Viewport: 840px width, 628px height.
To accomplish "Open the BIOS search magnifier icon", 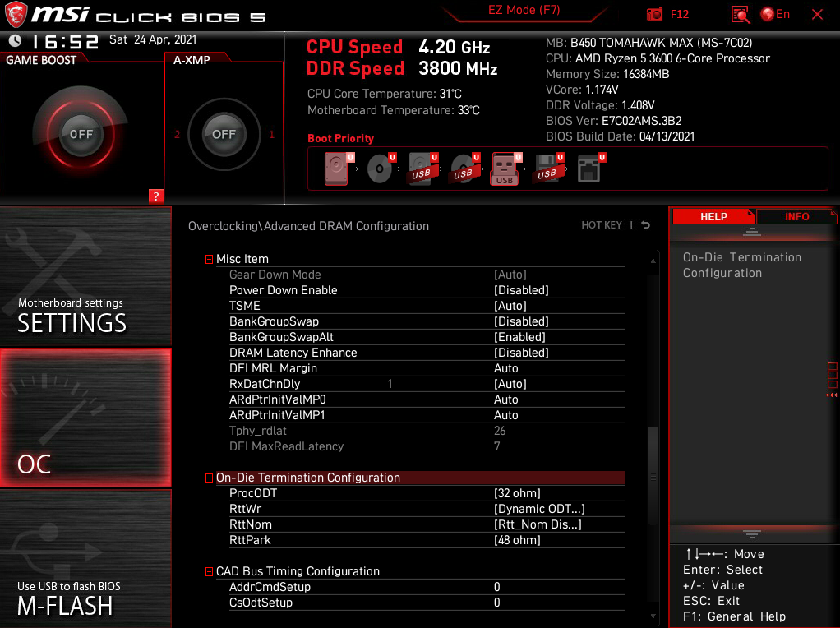I will click(741, 15).
